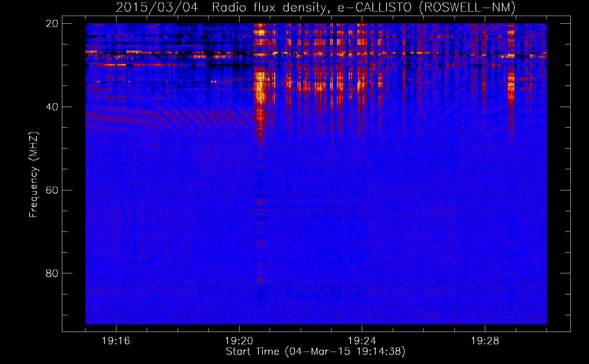589x364 pixels.
Task: Click the '19:20' time axis label
Action: point(239,341)
